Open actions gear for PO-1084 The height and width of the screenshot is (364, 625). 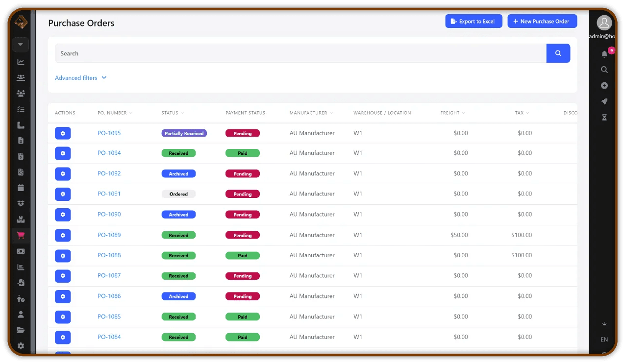click(63, 337)
